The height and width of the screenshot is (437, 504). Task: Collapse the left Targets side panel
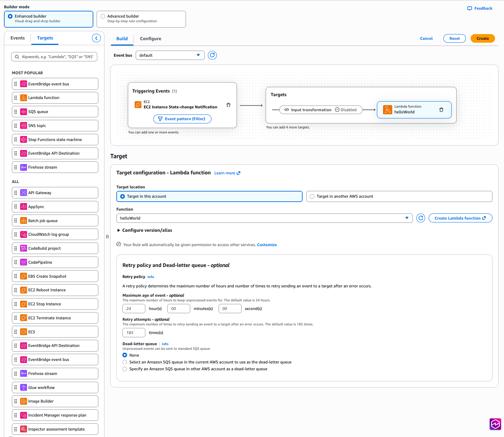96,38
